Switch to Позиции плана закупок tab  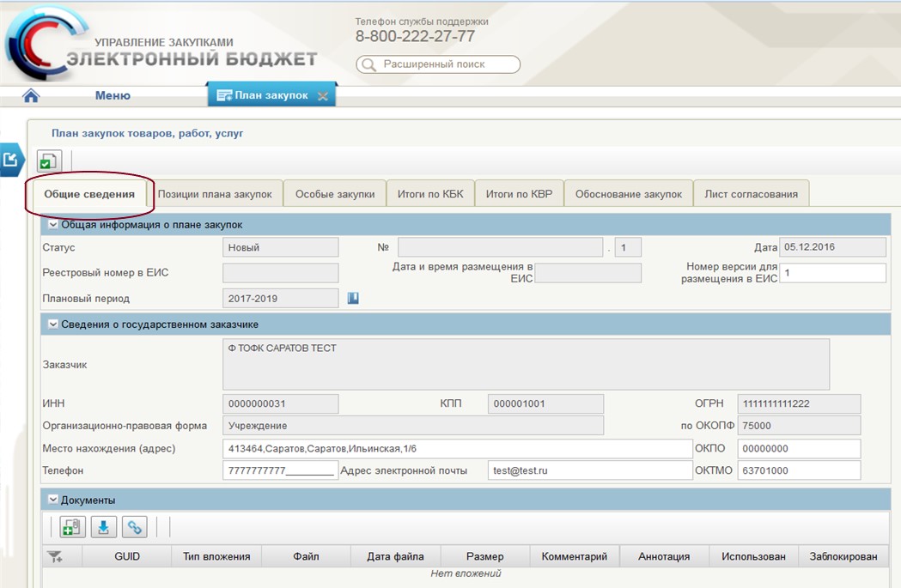pos(215,194)
